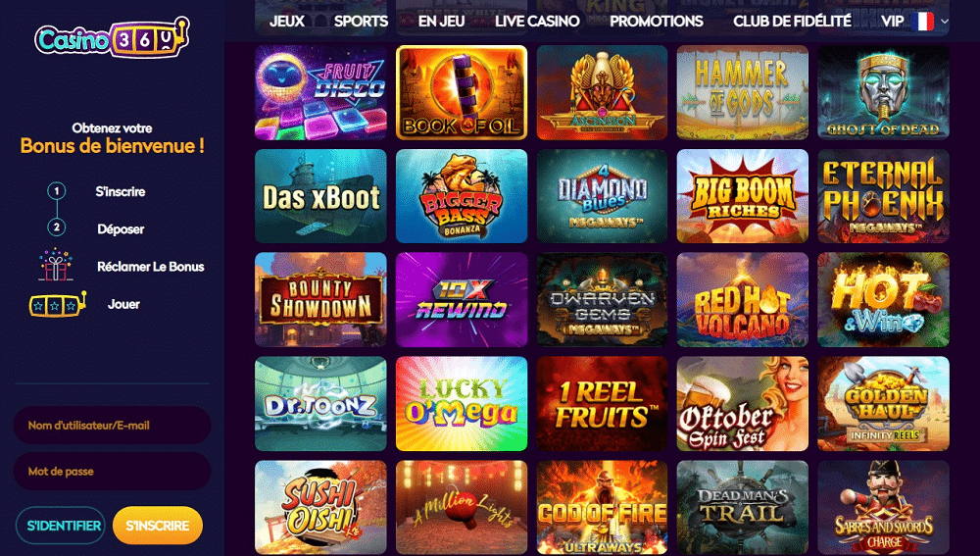Open the Fruit Disco game thumbnail
This screenshot has height=556, width=980.
(x=320, y=92)
